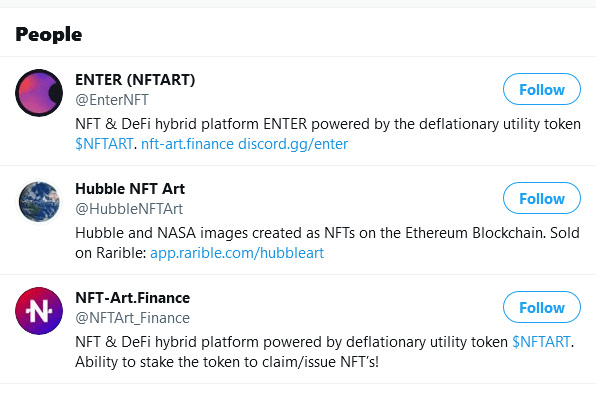Screen dimensions: 596x398
Task: Open Hubble NFT Art earth avatar
Action: [39, 201]
